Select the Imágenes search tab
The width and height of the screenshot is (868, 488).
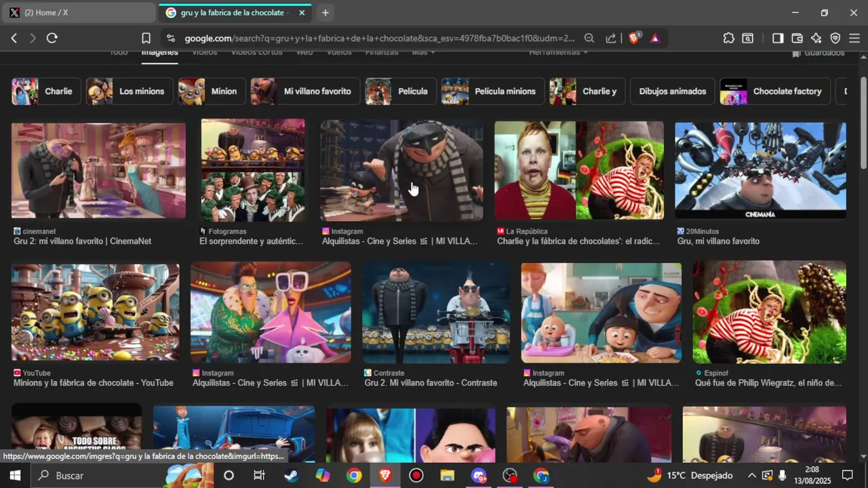[x=159, y=53]
